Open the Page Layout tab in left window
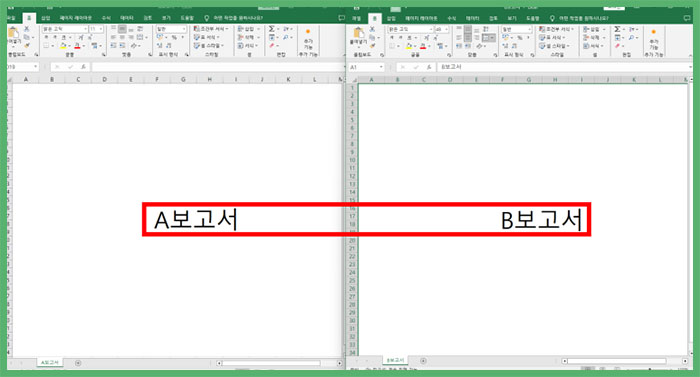The width and height of the screenshot is (700, 377). 75,18
